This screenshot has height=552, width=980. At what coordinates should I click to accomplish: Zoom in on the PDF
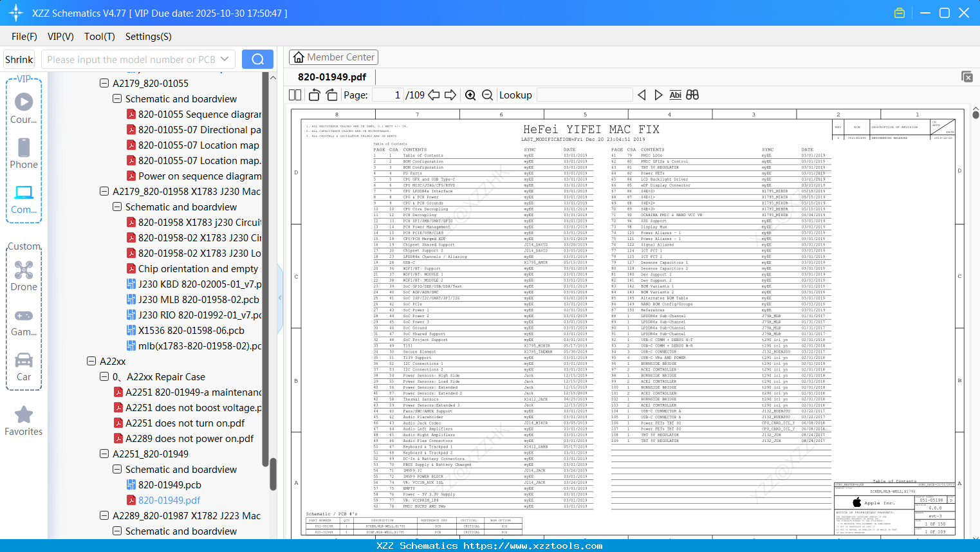coord(470,95)
